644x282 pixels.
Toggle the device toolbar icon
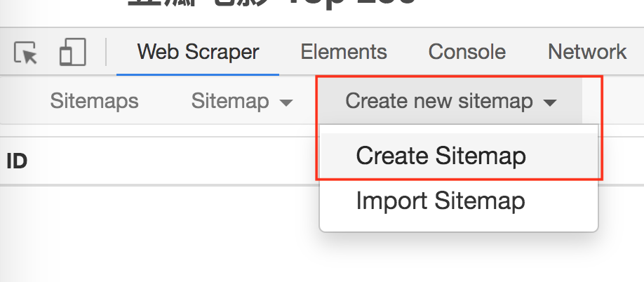click(72, 52)
